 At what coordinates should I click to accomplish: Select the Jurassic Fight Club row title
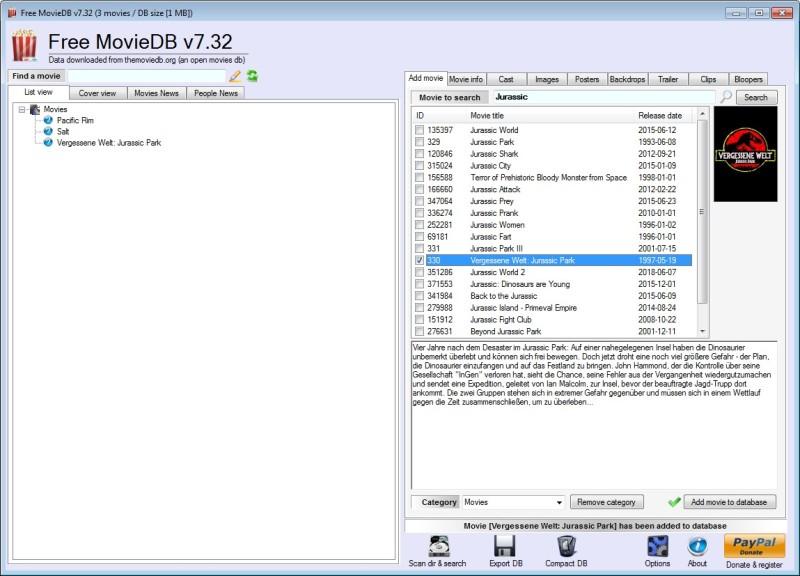(501, 319)
